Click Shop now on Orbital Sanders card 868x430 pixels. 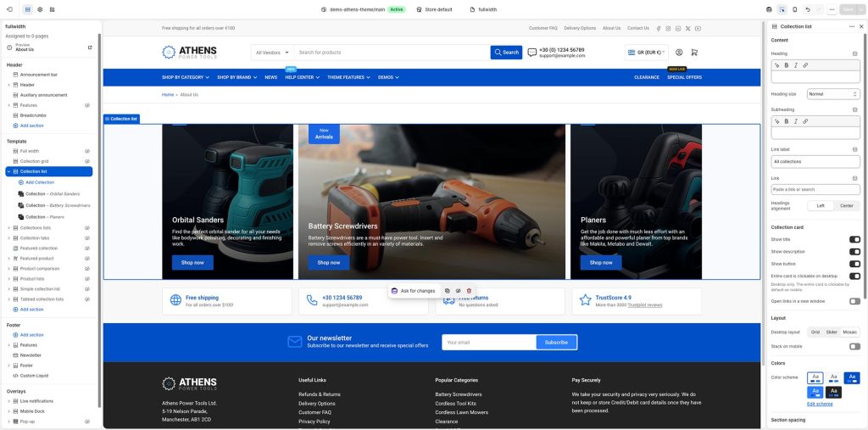coord(192,263)
